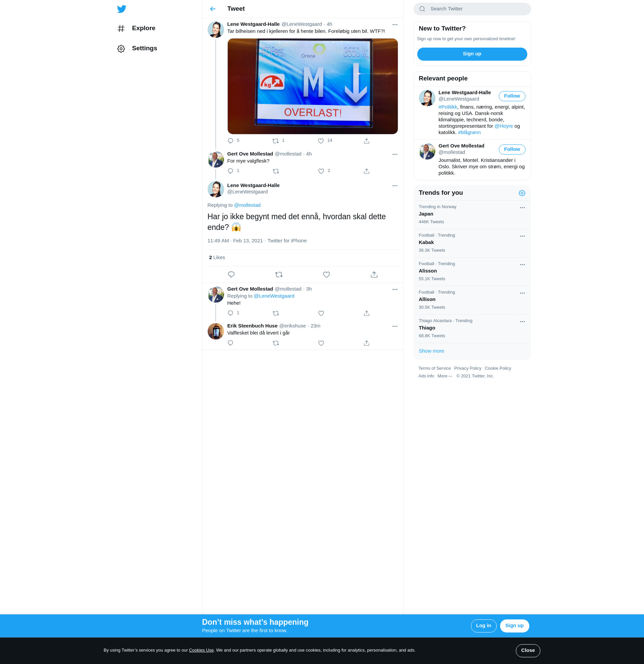Reply to the 'Hehe!' tweet

[230, 313]
